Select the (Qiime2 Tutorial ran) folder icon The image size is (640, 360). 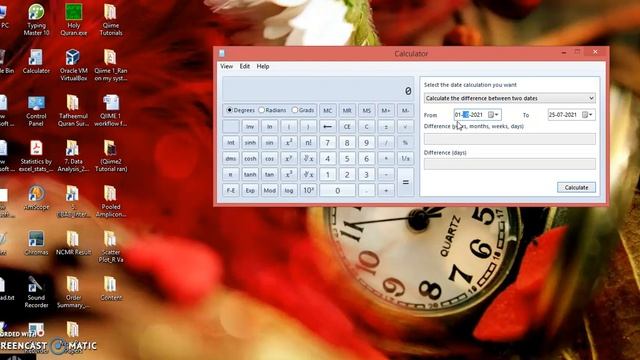pos(111,157)
